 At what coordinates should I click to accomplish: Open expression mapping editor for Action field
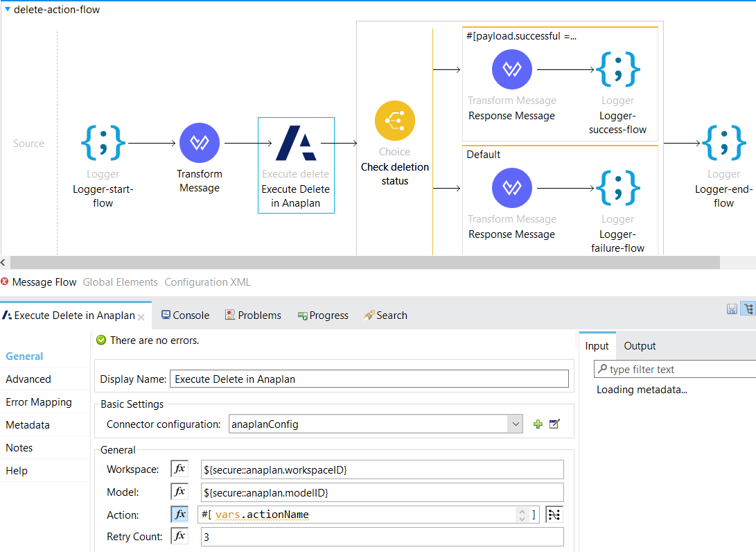pyautogui.click(x=554, y=515)
